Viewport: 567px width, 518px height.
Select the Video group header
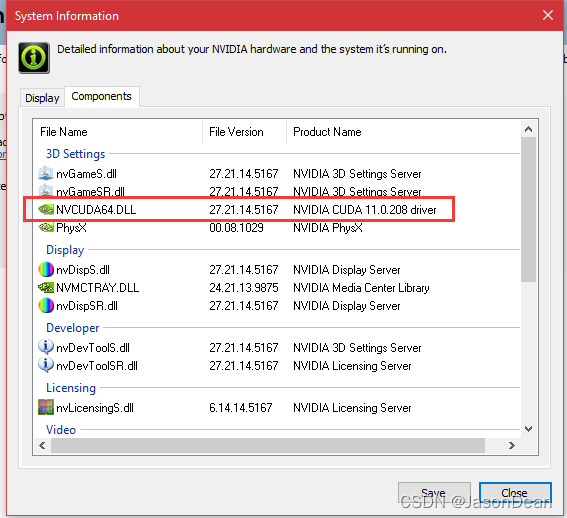pos(61,430)
